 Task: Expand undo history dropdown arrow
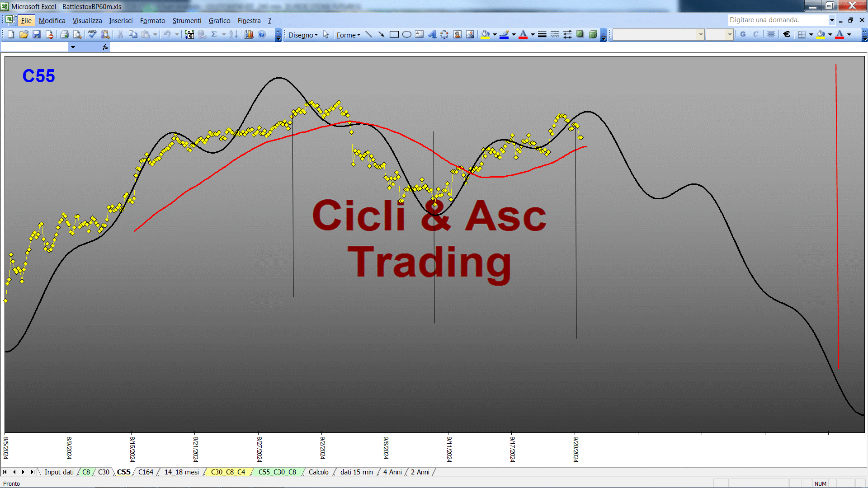tap(177, 34)
